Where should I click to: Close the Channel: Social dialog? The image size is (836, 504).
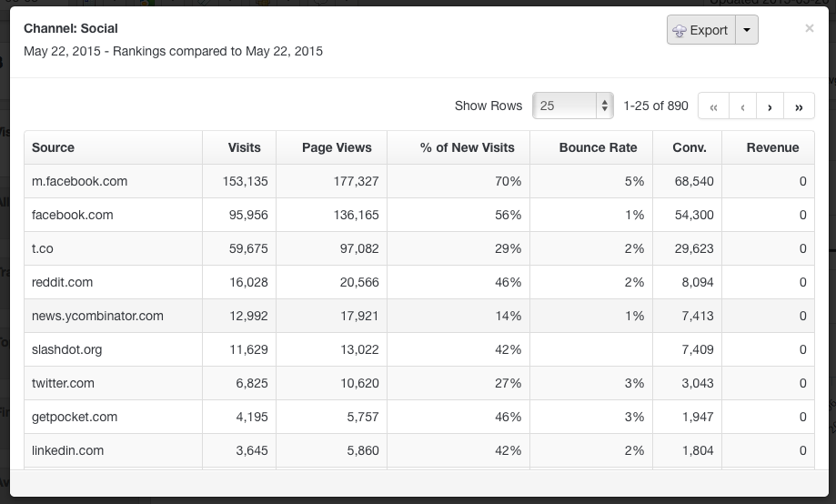click(x=809, y=28)
